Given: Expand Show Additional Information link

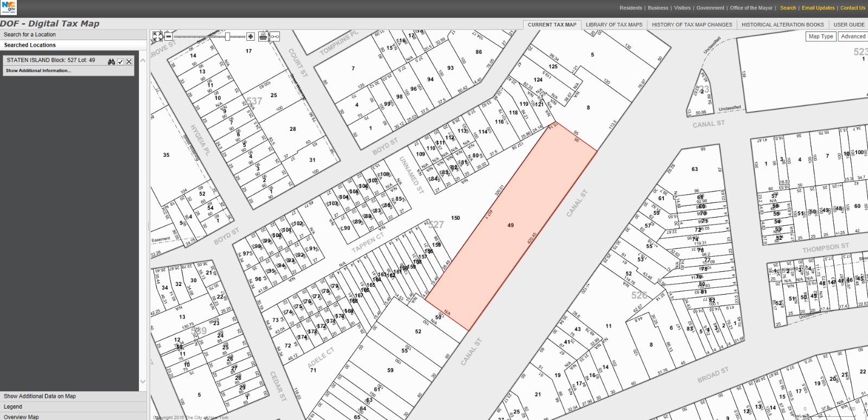Looking at the screenshot, I should click(38, 71).
